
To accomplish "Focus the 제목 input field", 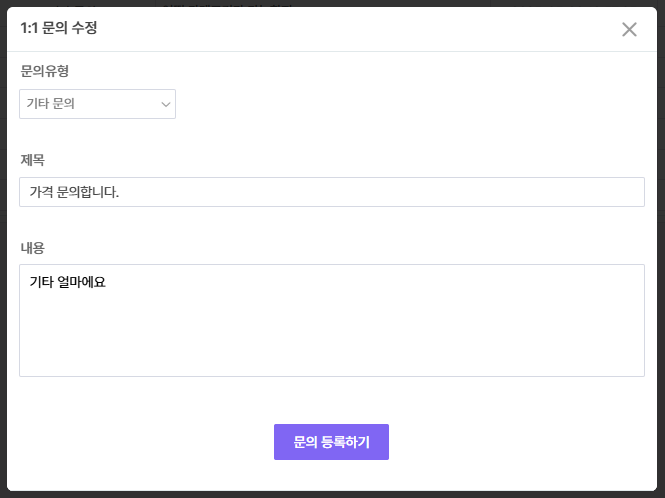I will point(331,192).
